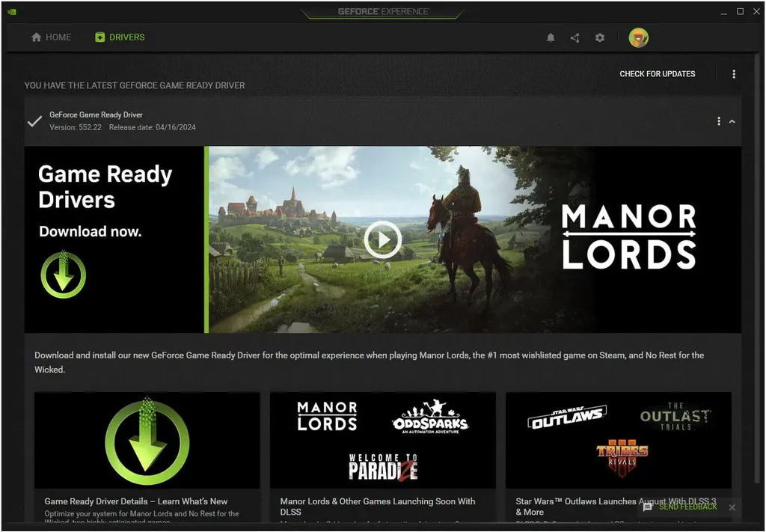
Task: Click the Drivers download icon in nav
Action: [99, 37]
